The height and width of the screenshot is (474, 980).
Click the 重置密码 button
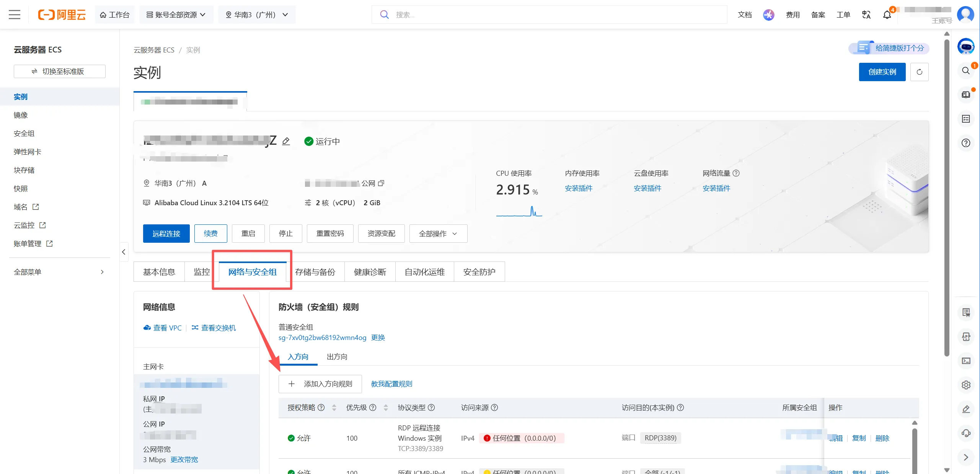330,234
